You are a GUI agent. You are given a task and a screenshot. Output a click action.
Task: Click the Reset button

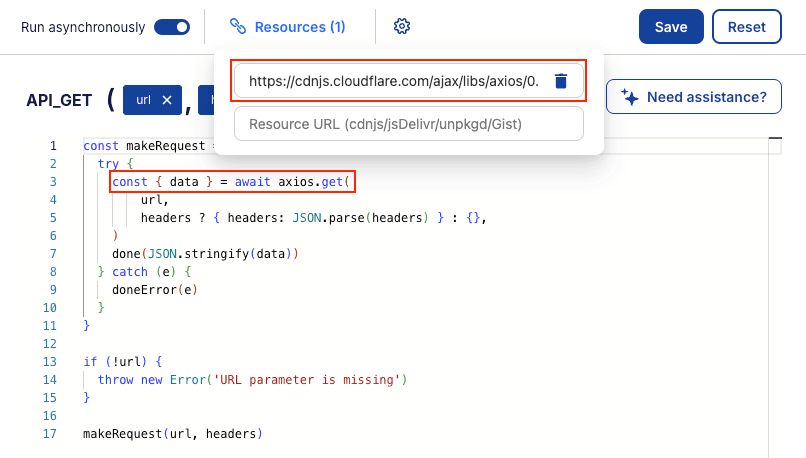(x=746, y=27)
